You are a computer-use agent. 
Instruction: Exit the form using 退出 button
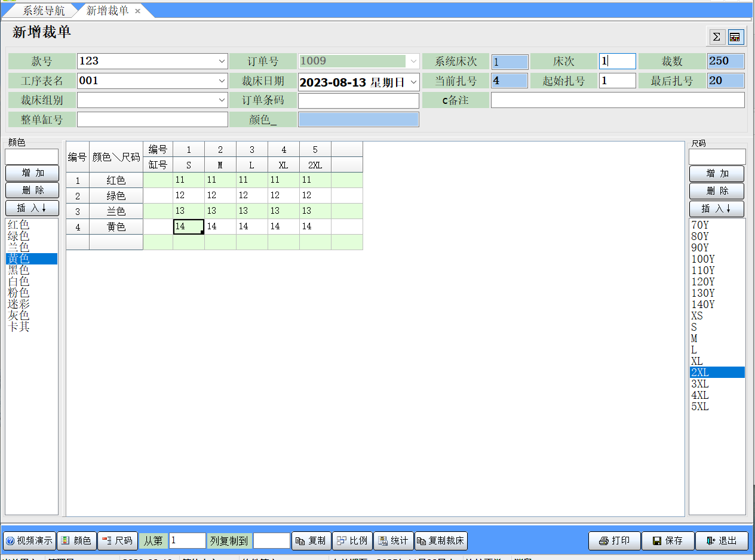click(722, 541)
